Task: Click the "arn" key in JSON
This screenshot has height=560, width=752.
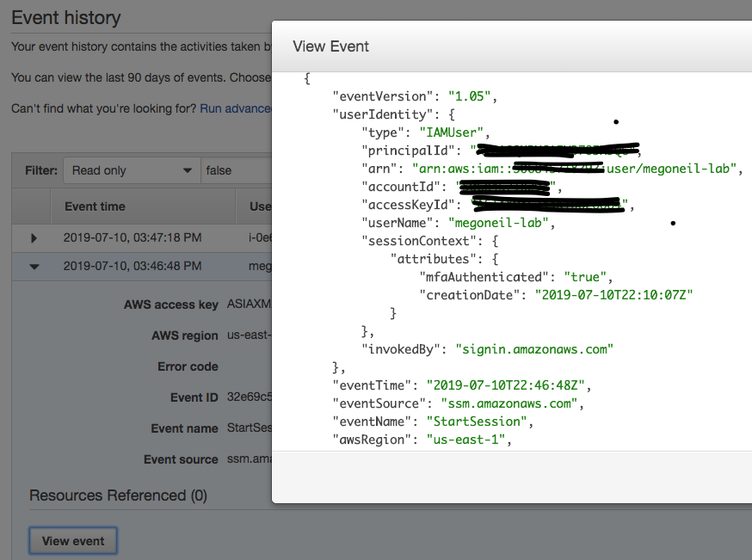Action: [379, 169]
